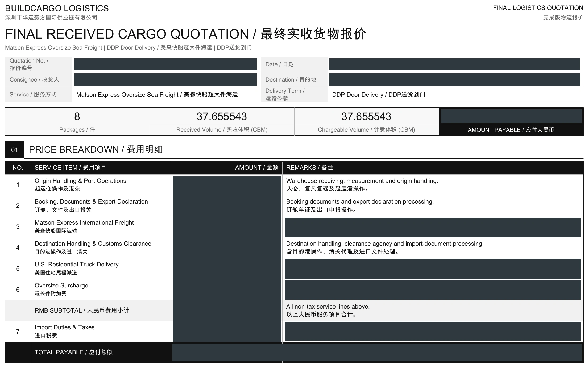The width and height of the screenshot is (588, 365).
Task: Click U.S. Residential Truck Delivery item
Action: pyautogui.click(x=77, y=268)
